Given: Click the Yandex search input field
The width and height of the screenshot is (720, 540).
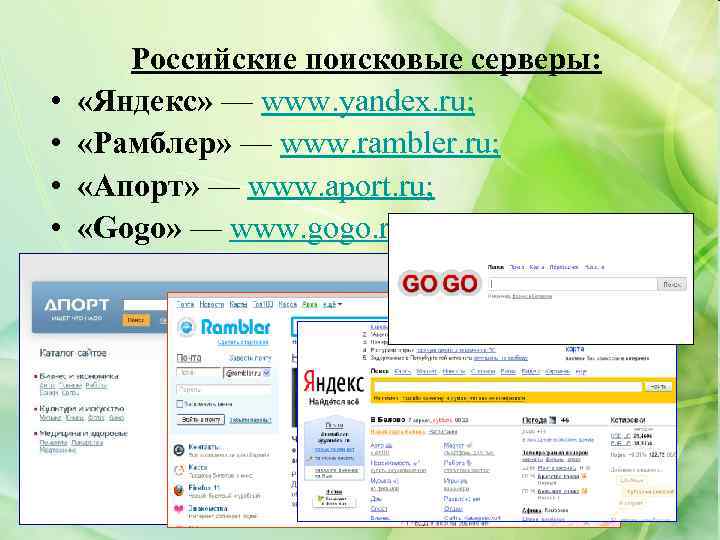Looking at the screenshot, I should tap(507, 387).
